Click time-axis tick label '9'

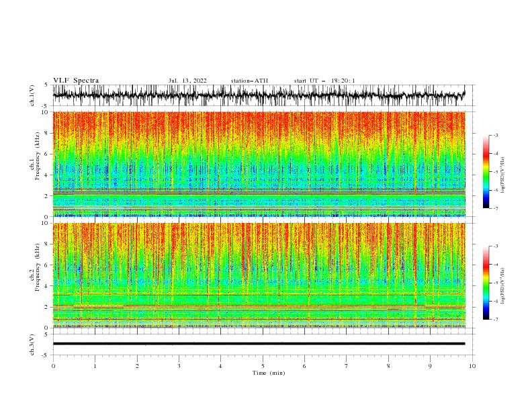pos(430,366)
